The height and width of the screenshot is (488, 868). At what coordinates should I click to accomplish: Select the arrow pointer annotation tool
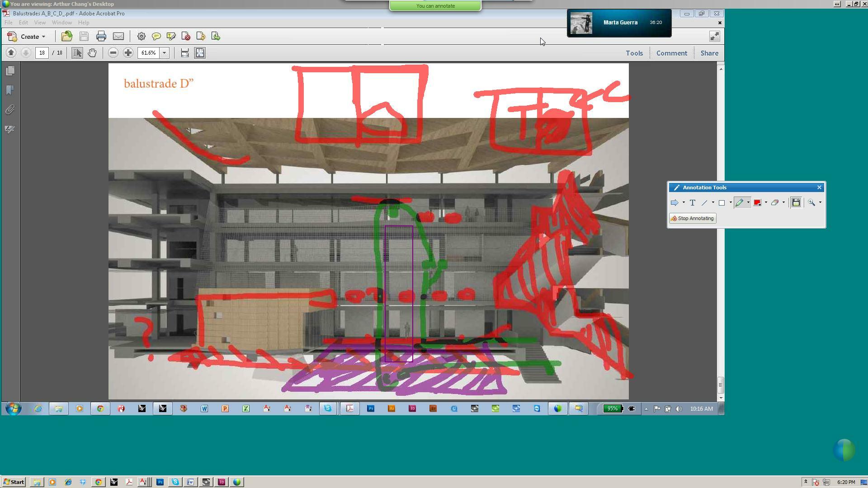(x=675, y=203)
